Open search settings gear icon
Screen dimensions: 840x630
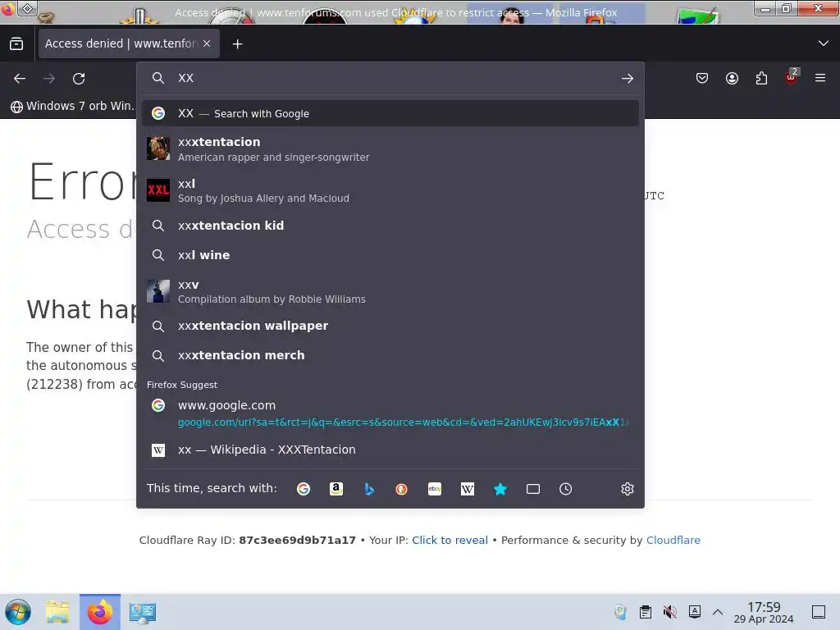[x=628, y=489]
